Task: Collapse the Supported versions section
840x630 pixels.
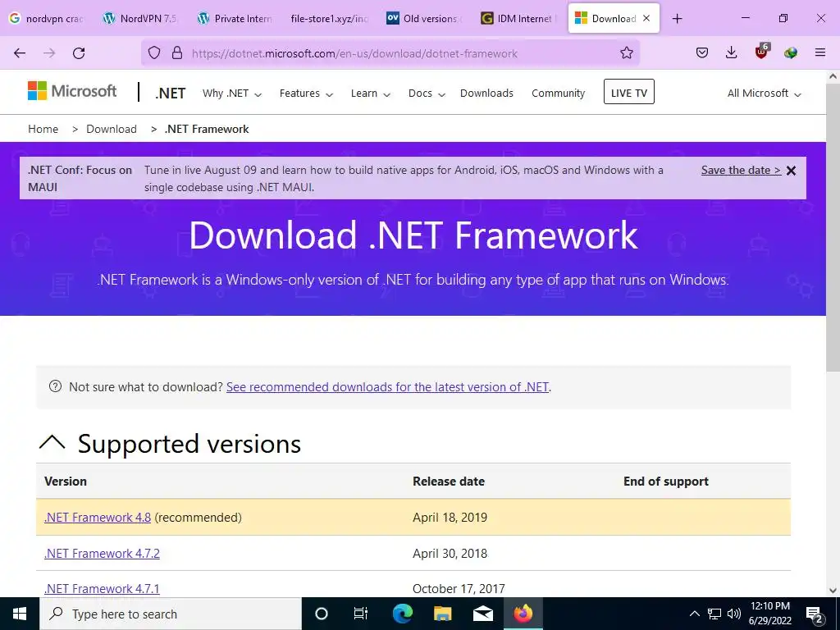Action: coord(52,443)
